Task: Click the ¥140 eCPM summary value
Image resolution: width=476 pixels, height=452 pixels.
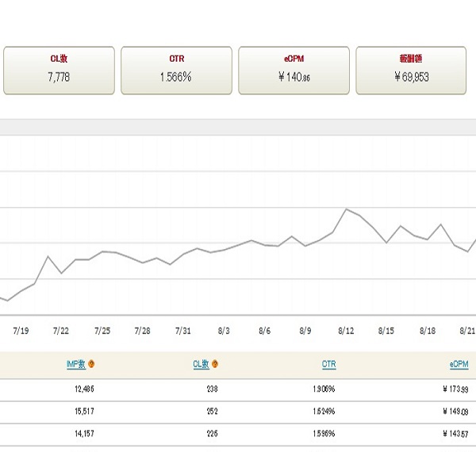Action: (294, 77)
